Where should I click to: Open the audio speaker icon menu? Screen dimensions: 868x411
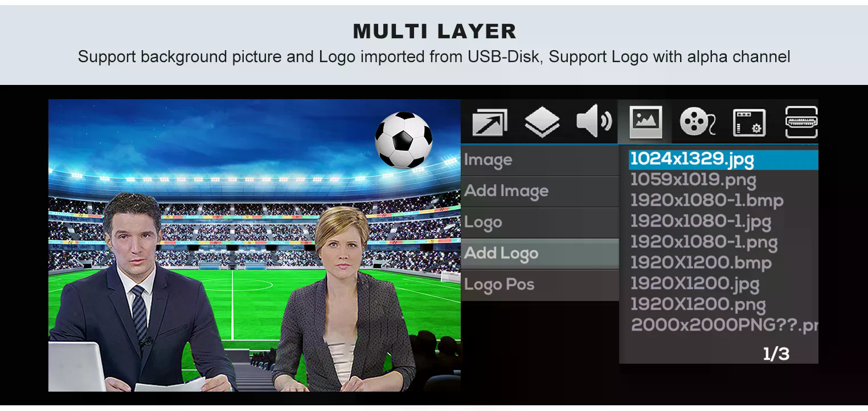coord(594,121)
